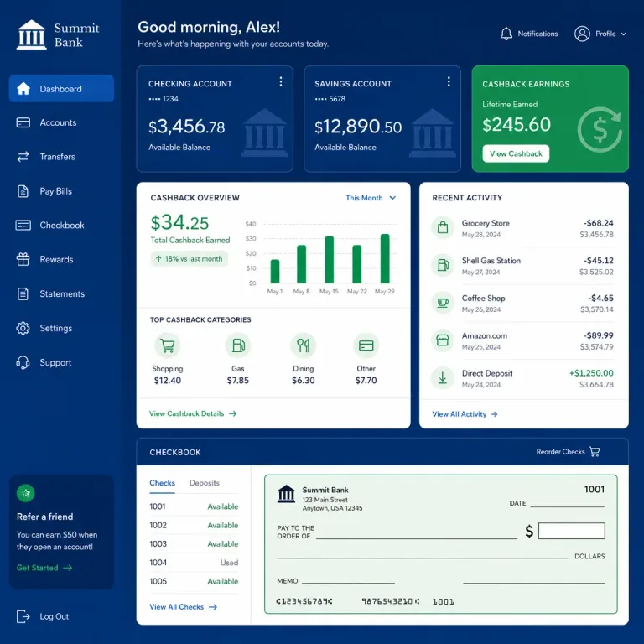This screenshot has width=644, height=644.
Task: Click the -$89.99 Amazon amount
Action: coord(599,335)
